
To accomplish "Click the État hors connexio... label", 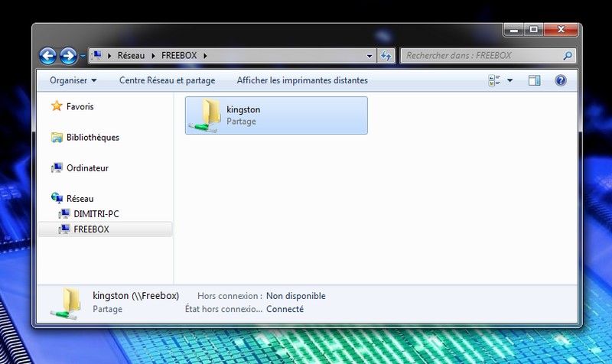I will pyautogui.click(x=223, y=309).
